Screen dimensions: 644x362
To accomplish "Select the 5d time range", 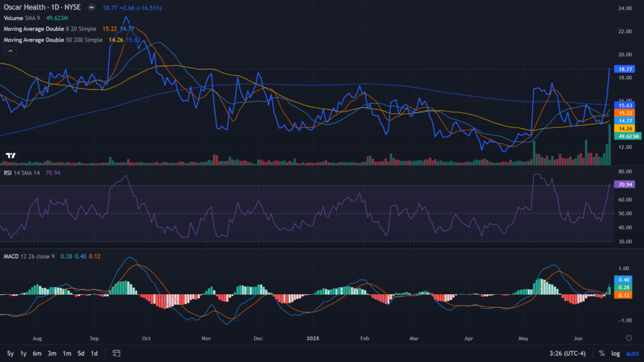I will pos(81,353).
